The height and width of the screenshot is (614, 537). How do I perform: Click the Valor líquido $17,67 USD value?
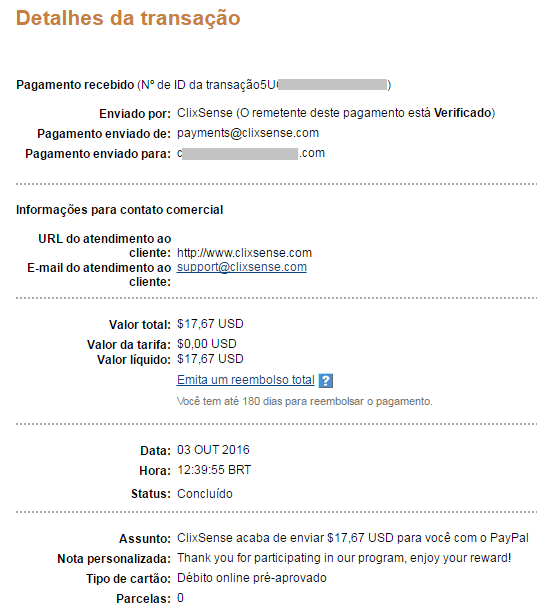coord(210,359)
